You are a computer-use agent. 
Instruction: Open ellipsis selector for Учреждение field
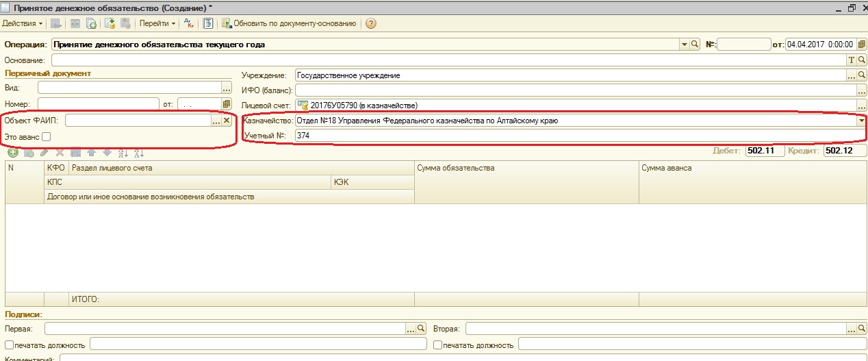(x=852, y=75)
